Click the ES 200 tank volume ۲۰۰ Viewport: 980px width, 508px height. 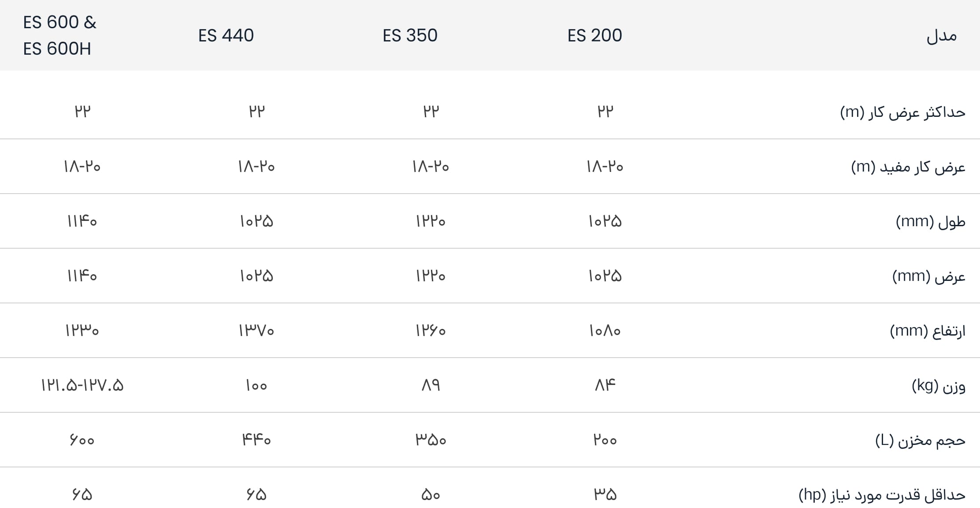tap(605, 440)
